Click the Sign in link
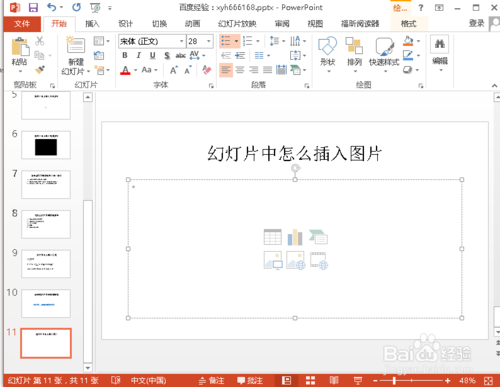Image resolution: width=500 pixels, height=387 pixels. (477, 23)
